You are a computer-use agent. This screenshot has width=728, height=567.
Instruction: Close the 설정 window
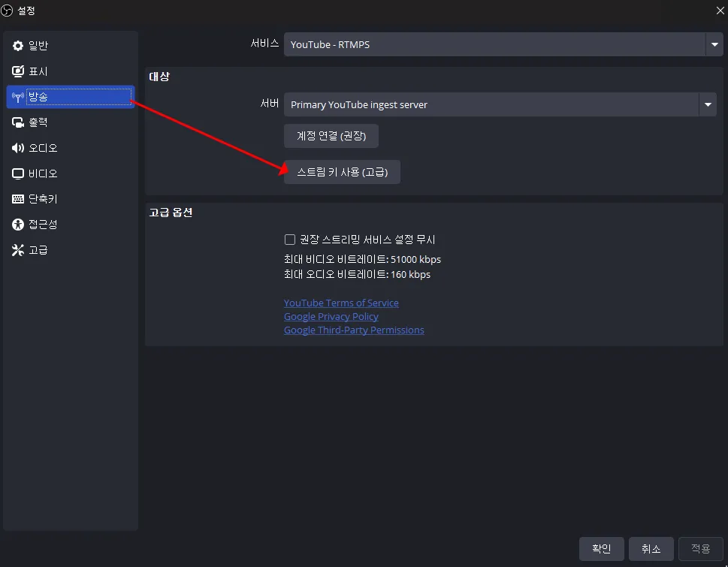720,11
